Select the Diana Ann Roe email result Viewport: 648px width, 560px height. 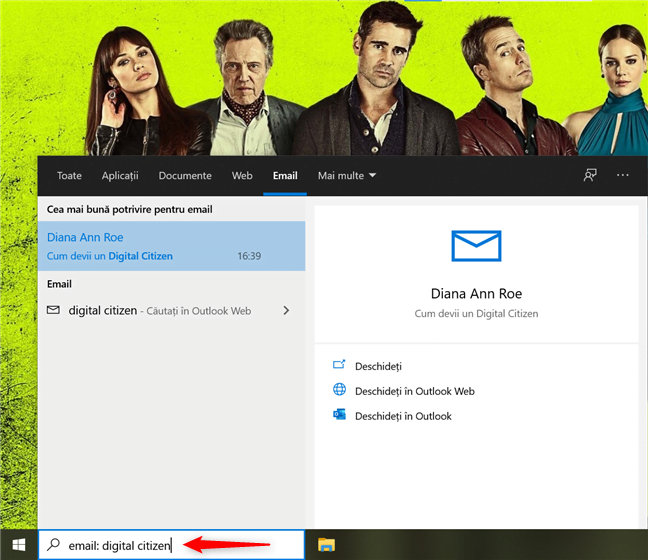(x=172, y=246)
